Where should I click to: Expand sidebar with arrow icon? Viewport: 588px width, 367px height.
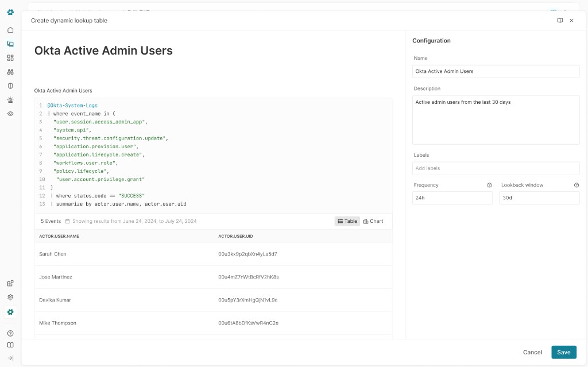(10, 358)
